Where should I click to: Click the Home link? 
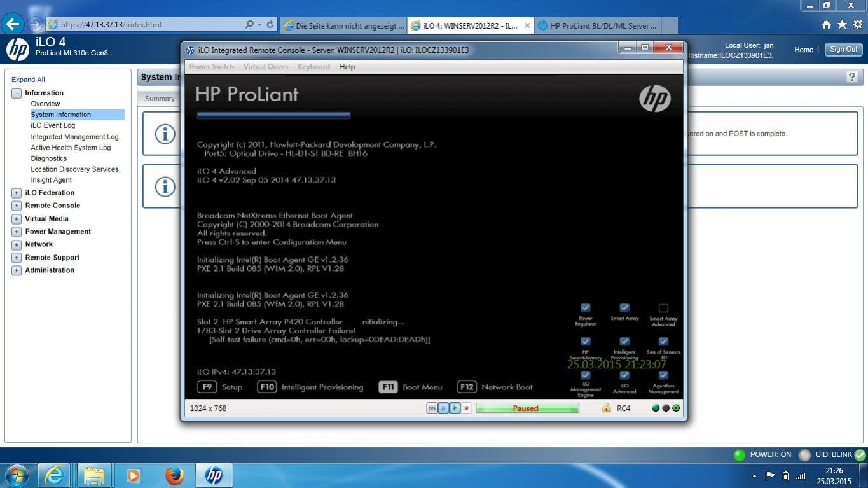point(804,50)
